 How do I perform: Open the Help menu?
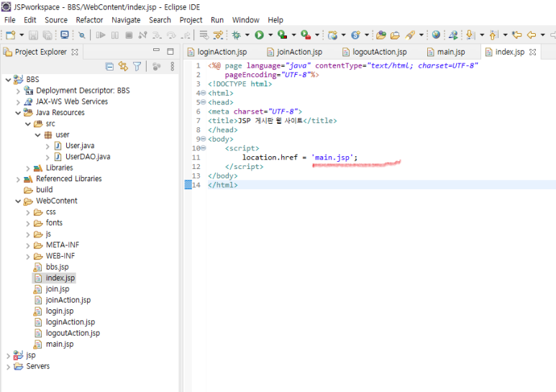(x=275, y=20)
